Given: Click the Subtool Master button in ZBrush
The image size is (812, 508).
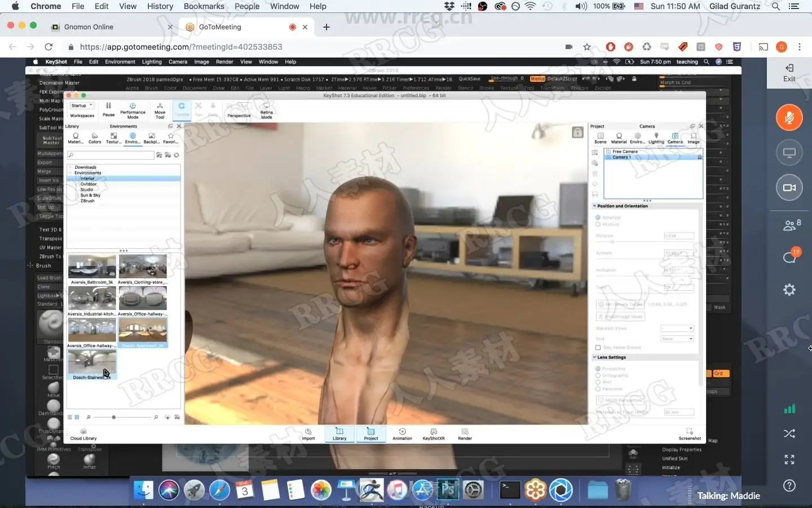Looking at the screenshot, I should (x=52, y=140).
